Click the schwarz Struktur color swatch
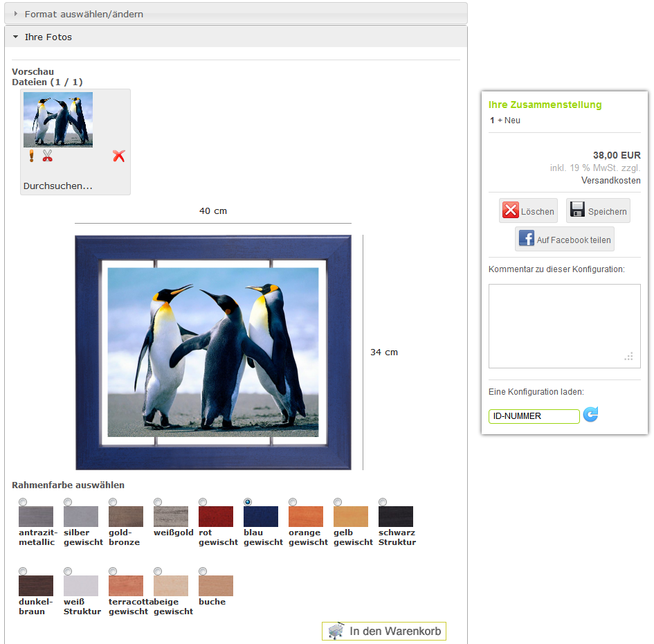The width and height of the screenshot is (654, 644). point(396,517)
